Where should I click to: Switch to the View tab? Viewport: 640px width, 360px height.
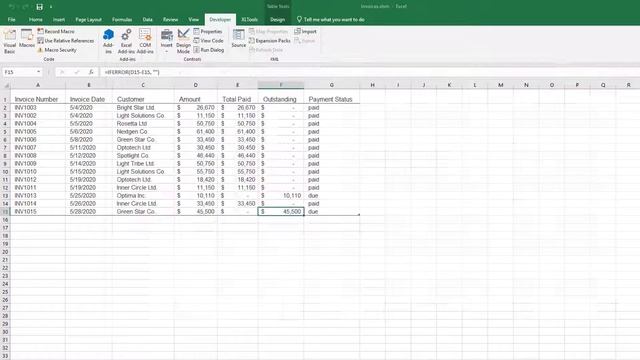click(193, 20)
